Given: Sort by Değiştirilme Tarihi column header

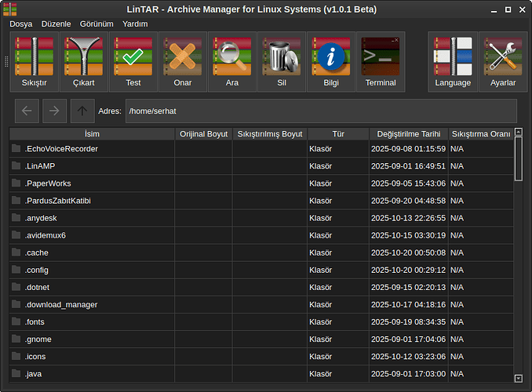Looking at the screenshot, I should pyautogui.click(x=408, y=134).
